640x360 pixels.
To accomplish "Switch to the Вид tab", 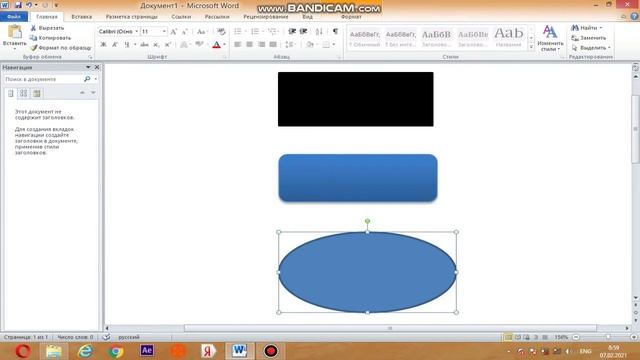I will click(x=307, y=17).
